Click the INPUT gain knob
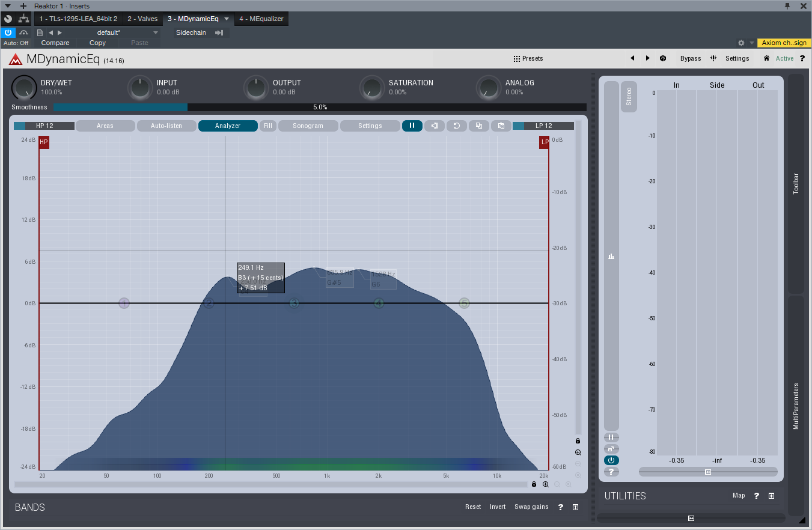 [140, 88]
